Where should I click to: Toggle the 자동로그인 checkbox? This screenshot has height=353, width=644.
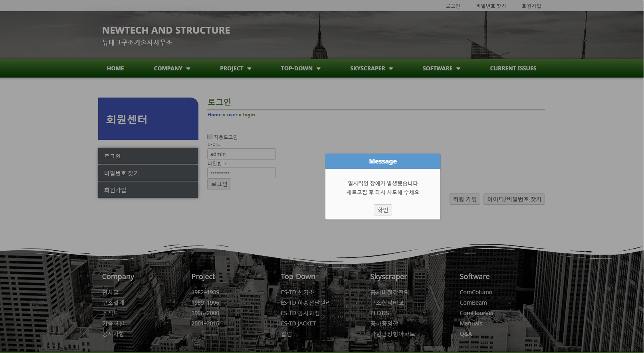tap(210, 137)
